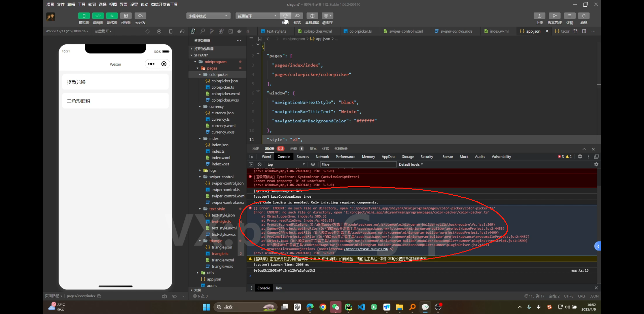
Task: Open the app.ts:13 source link
Action: coord(580,271)
